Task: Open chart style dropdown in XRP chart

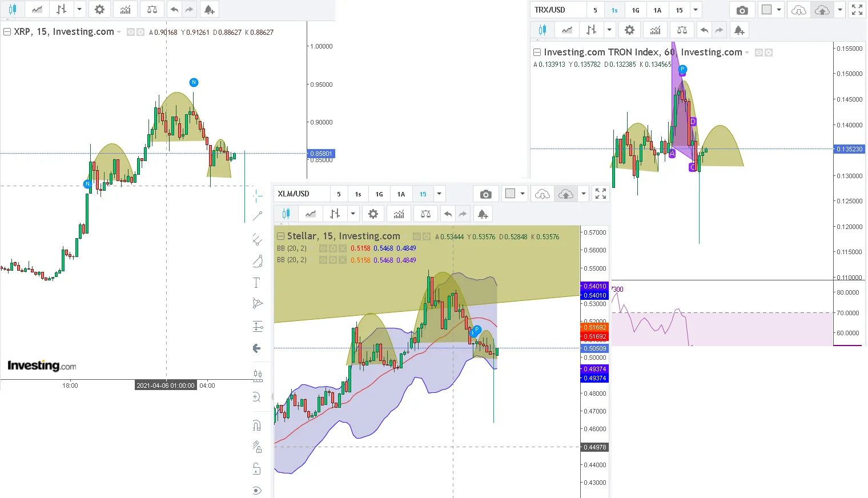Action: click(x=79, y=10)
